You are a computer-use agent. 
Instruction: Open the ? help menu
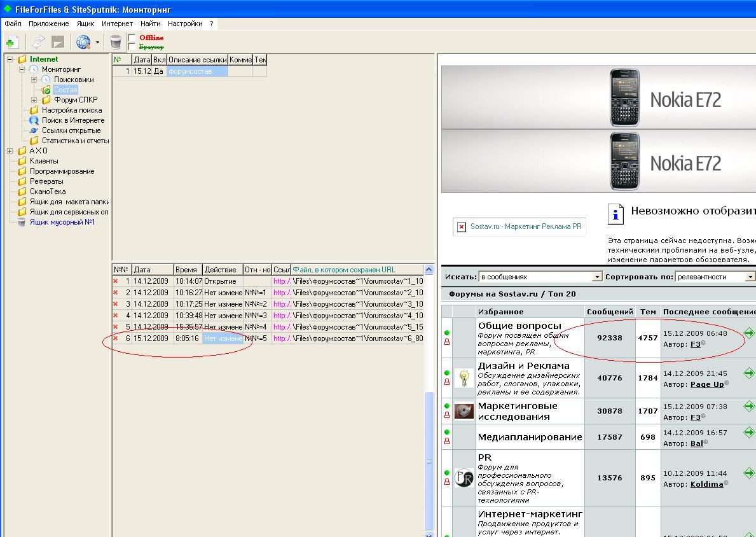(212, 24)
